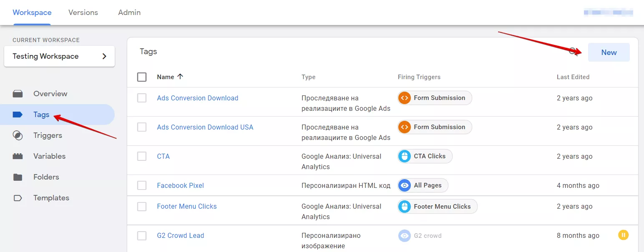Screen dimensions: 644x252
Task: Check the Ads Conversion Download USA checkbox
Action: 142,127
